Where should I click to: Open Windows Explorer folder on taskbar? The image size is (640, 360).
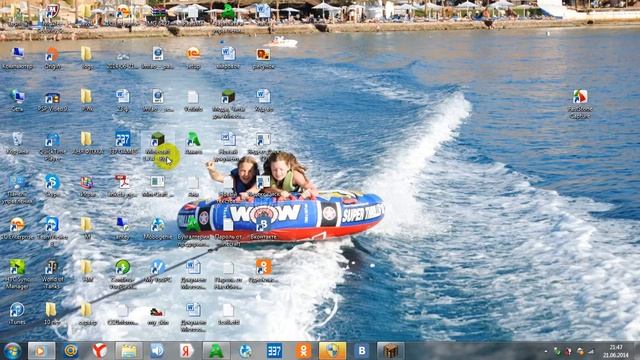129,351
